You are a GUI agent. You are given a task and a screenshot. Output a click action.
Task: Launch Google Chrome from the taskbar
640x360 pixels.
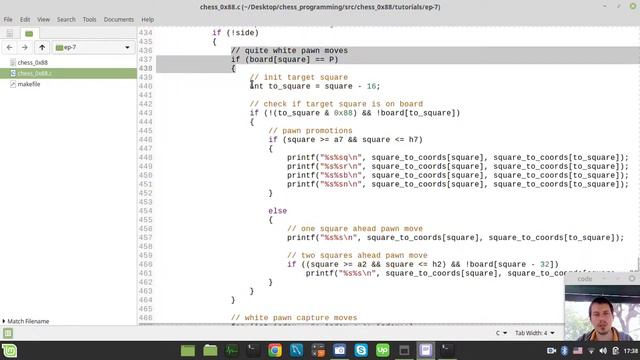(275, 351)
